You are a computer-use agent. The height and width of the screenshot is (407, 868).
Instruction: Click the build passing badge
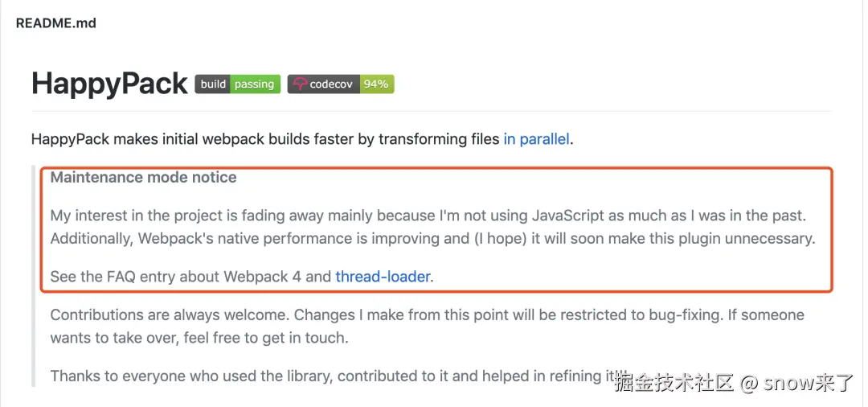coord(238,84)
